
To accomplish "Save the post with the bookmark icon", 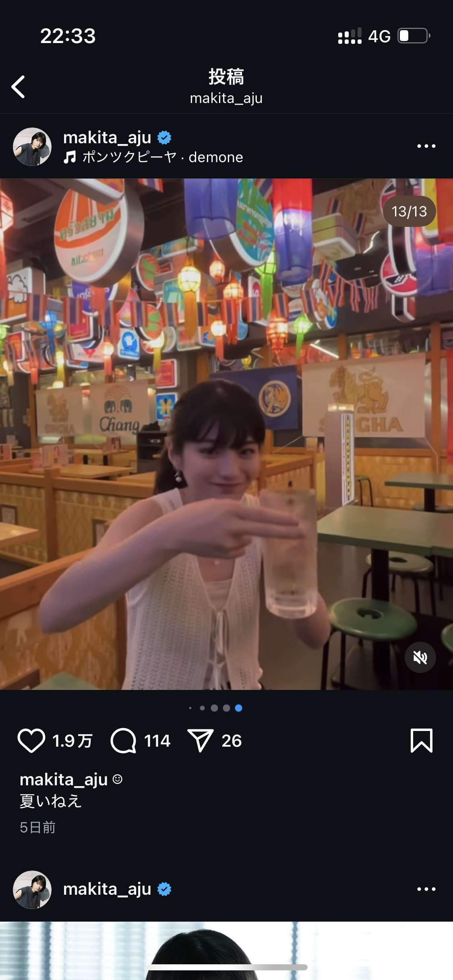I will (x=422, y=740).
